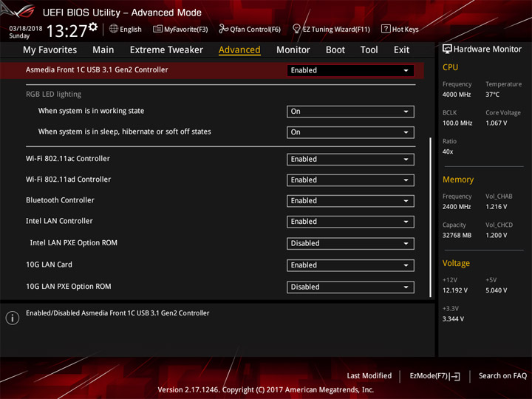The image size is (532, 399).
Task: Expand 10G LAN PXE Option ROM dropdown
Action: (x=350, y=287)
